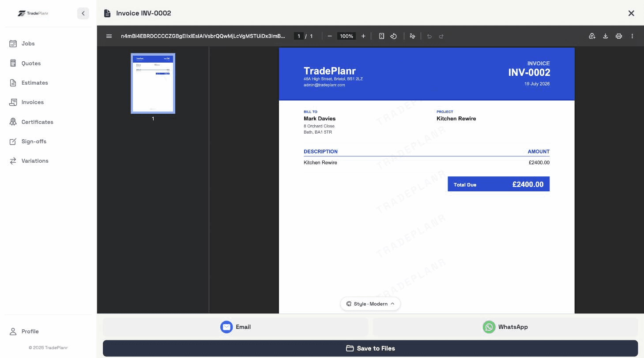Click the Quotes calculator icon
Viewport: 644px width, 358px height.
[13, 63]
